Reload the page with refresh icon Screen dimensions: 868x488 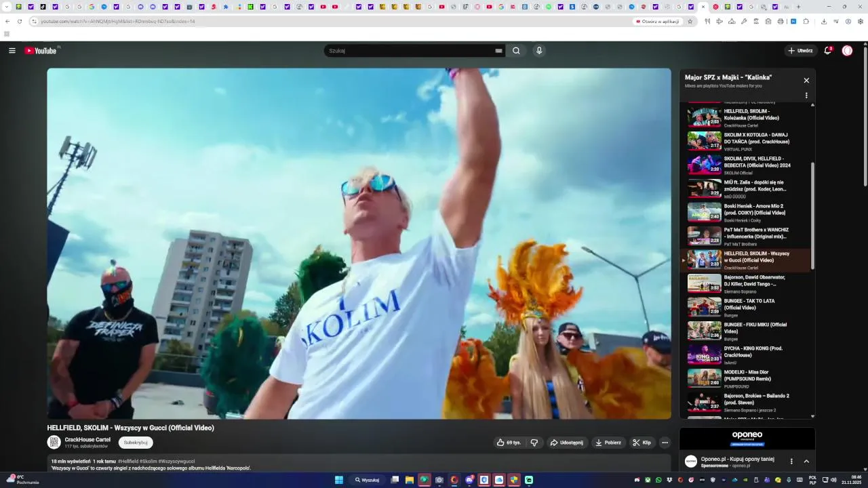20,21
